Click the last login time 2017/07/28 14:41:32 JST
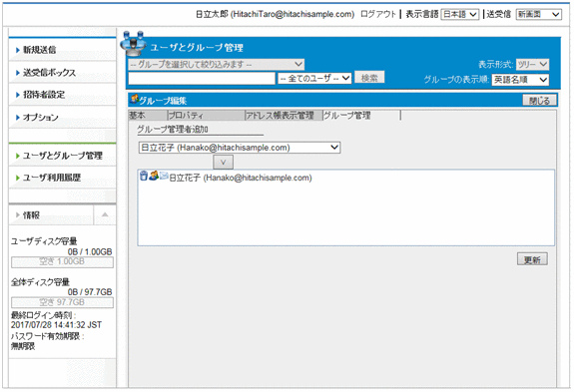This screenshot has height=392, width=574. click(56, 325)
